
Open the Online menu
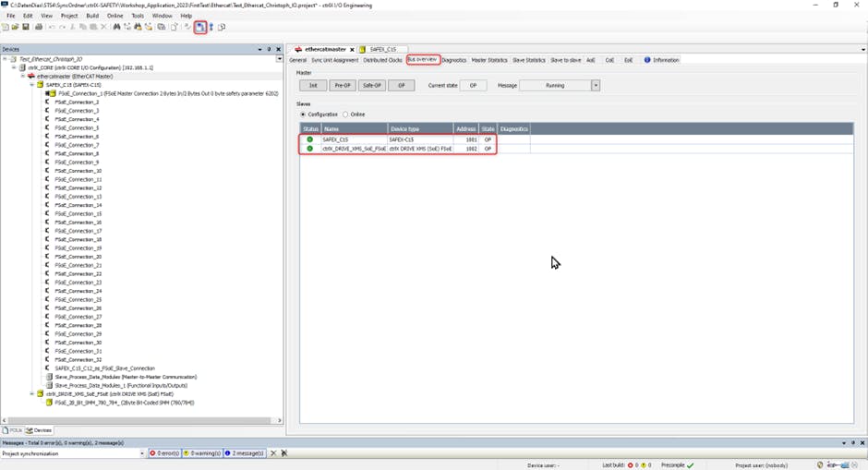pyautogui.click(x=115, y=16)
